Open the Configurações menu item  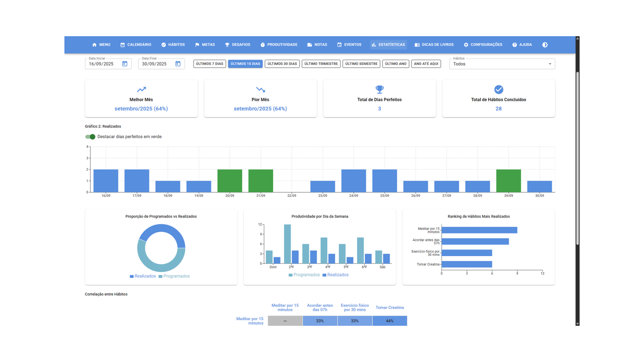(x=483, y=45)
